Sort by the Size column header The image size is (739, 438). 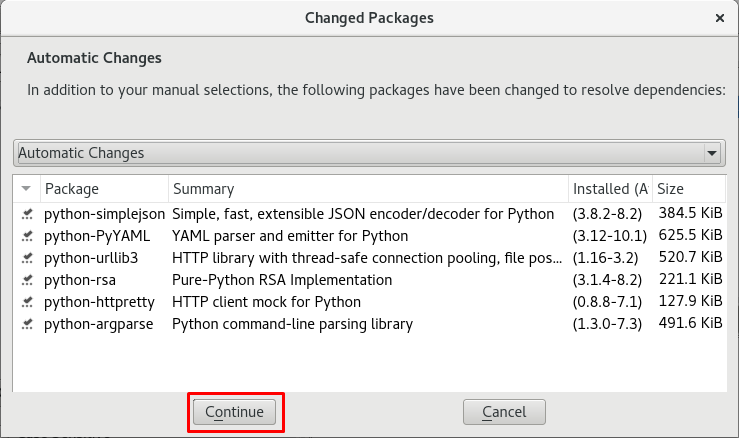pos(689,189)
